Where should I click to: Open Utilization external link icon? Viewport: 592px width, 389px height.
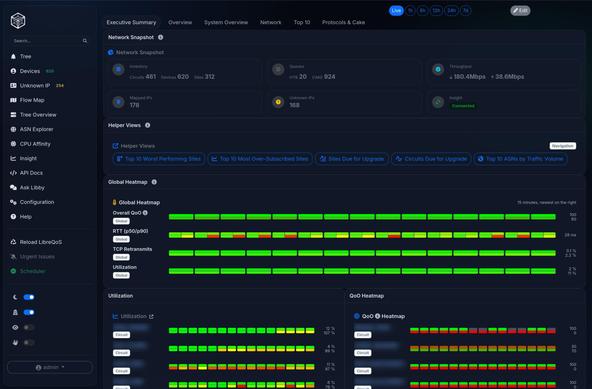tap(151, 316)
